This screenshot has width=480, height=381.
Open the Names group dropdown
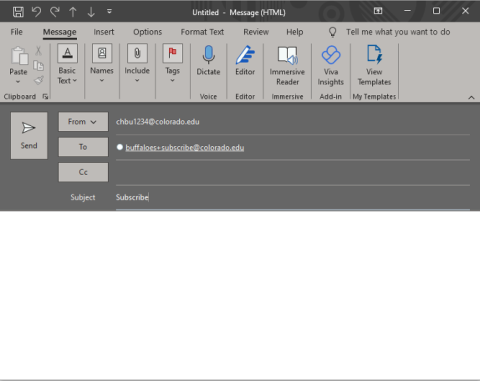click(102, 64)
